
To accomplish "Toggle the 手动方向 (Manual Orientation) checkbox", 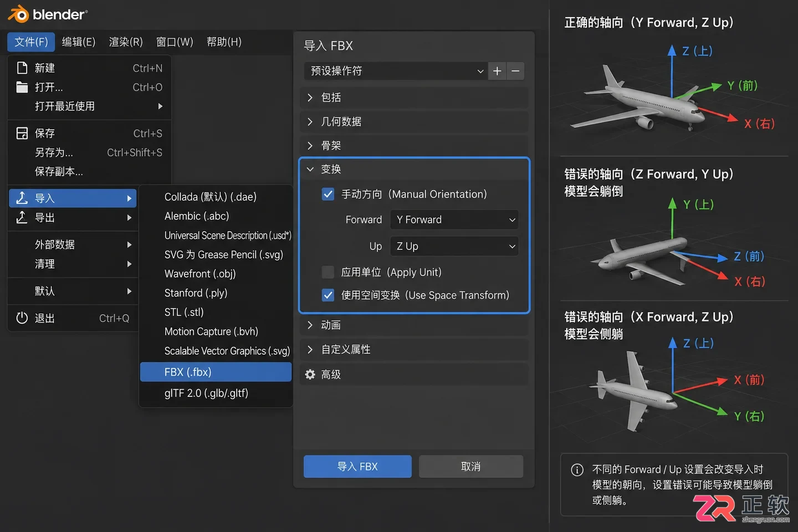I will pyautogui.click(x=328, y=194).
